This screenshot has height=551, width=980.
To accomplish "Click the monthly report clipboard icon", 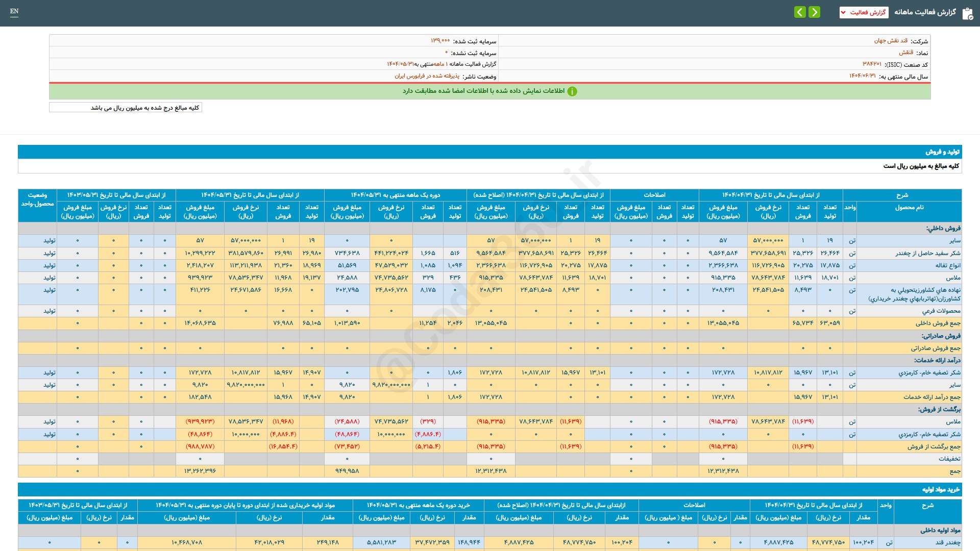I will point(967,13).
